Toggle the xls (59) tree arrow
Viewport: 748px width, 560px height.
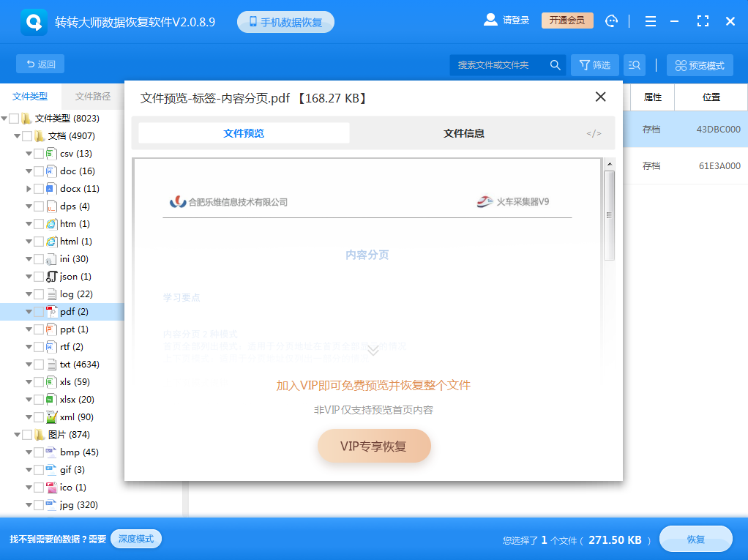point(29,382)
